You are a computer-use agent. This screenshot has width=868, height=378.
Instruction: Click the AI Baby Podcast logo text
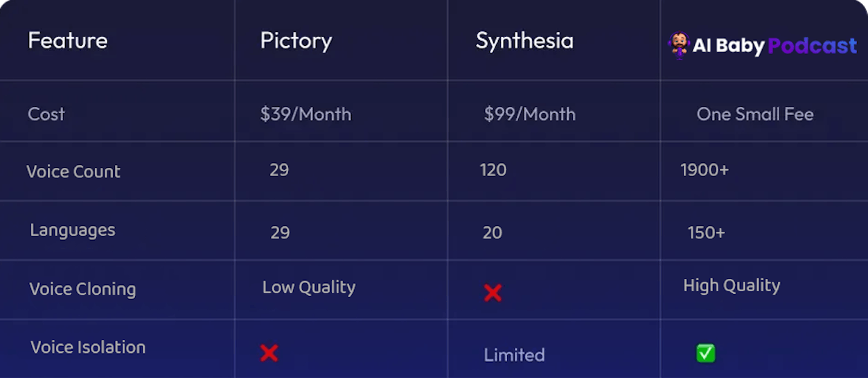(x=774, y=46)
